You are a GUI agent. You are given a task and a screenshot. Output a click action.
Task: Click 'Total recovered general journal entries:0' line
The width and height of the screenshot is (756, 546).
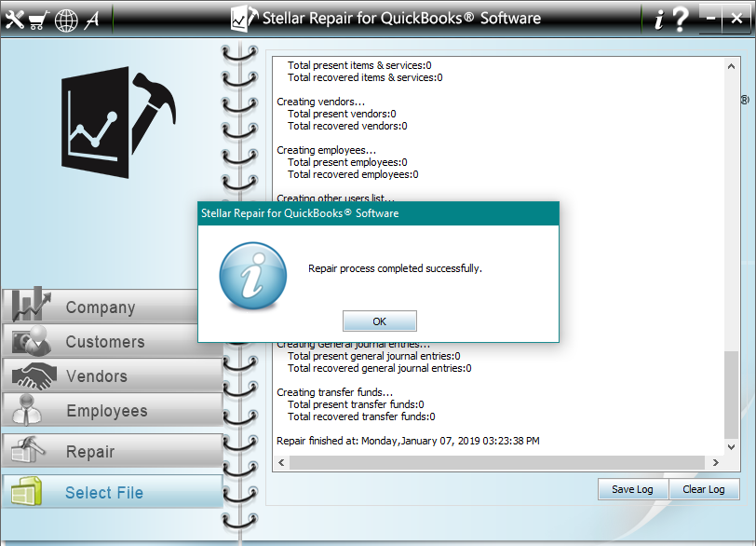380,368
